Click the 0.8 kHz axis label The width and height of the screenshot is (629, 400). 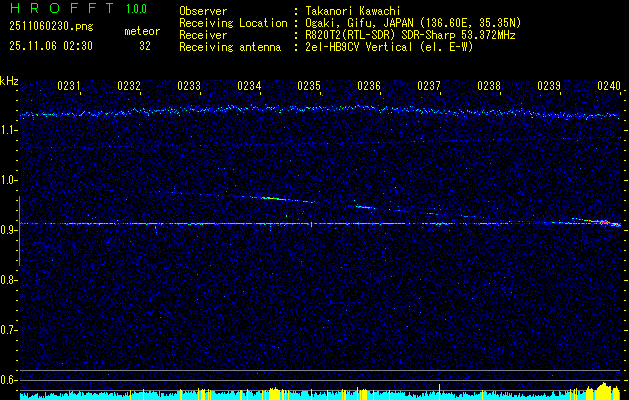(x=9, y=280)
